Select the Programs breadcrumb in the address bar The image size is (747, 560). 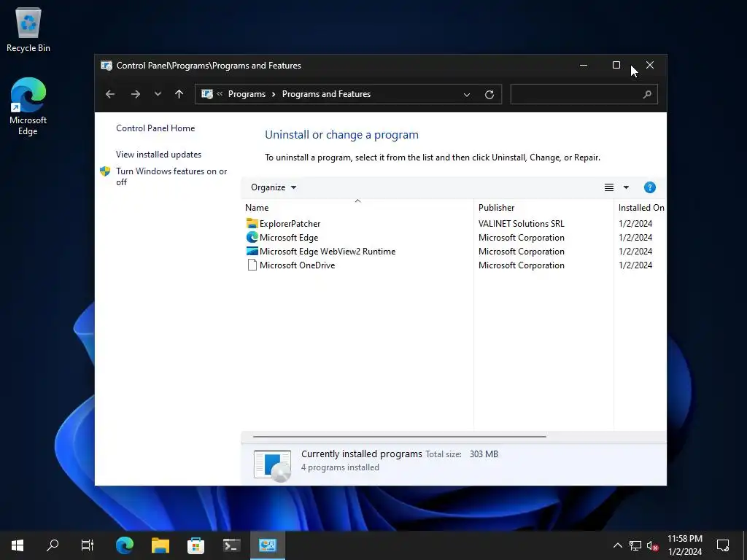[247, 94]
